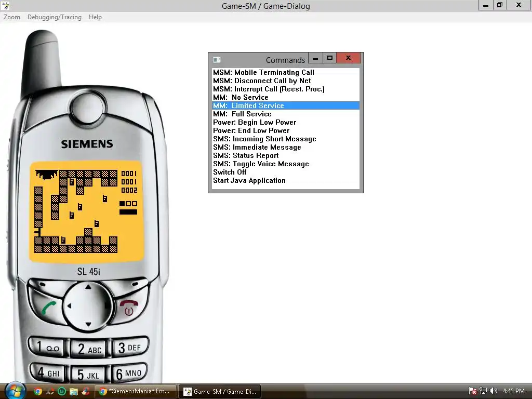Image resolution: width=532 pixels, height=399 pixels.
Task: Select MSM: Mobile Terminating Call command
Action: point(286,72)
